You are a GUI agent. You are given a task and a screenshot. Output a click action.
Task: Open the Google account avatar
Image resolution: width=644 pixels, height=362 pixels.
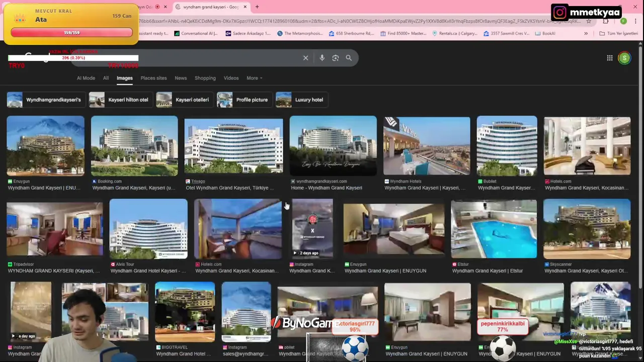[624, 58]
